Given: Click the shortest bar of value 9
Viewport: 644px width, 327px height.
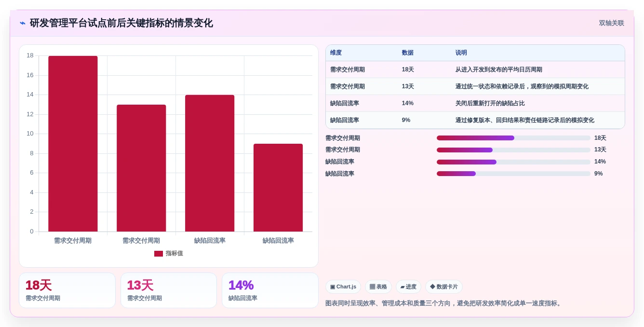Looking at the screenshot, I should click(278, 188).
